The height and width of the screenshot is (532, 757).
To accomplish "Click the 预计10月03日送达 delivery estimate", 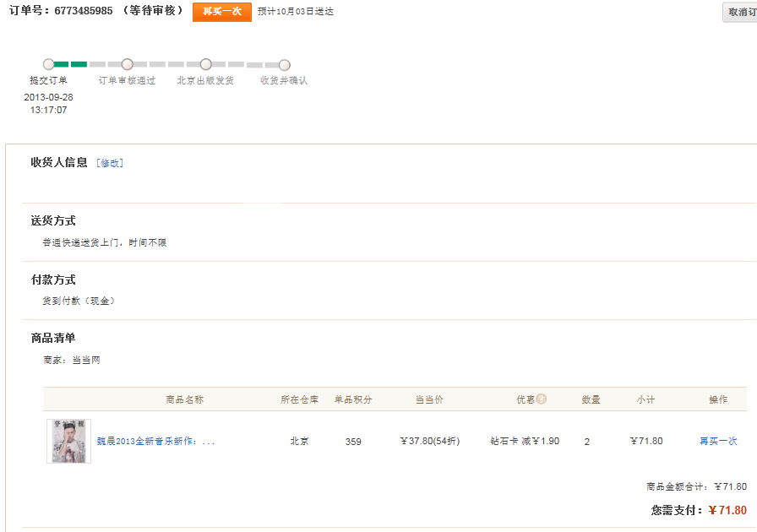I will 296,12.
